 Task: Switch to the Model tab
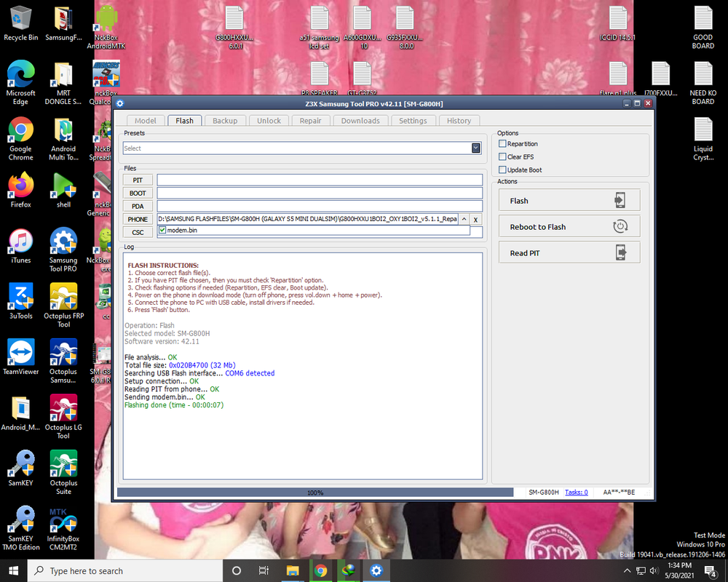pyautogui.click(x=146, y=121)
